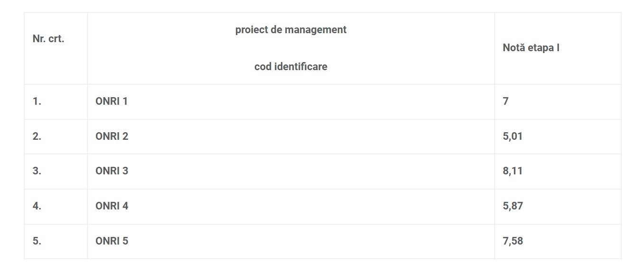Click the "Nr. crt." column header
Viewport: 644px width, 272px height.
point(48,39)
